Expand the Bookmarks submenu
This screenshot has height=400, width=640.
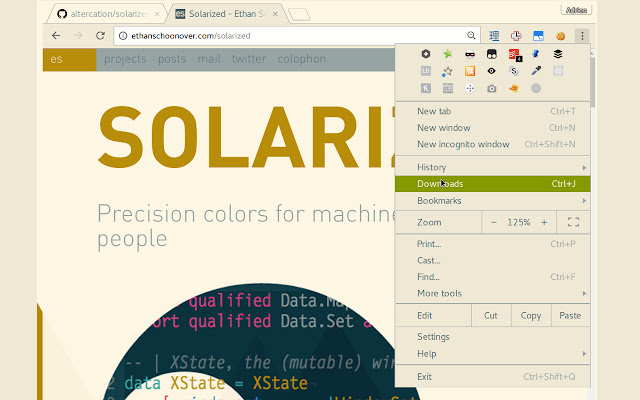493,200
